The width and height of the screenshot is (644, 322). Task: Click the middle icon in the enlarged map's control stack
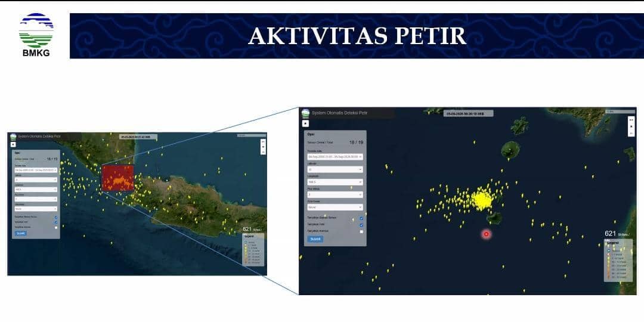[x=631, y=126]
